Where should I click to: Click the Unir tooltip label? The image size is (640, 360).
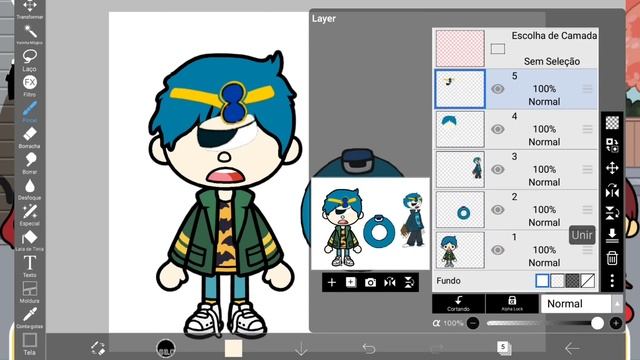coord(582,235)
